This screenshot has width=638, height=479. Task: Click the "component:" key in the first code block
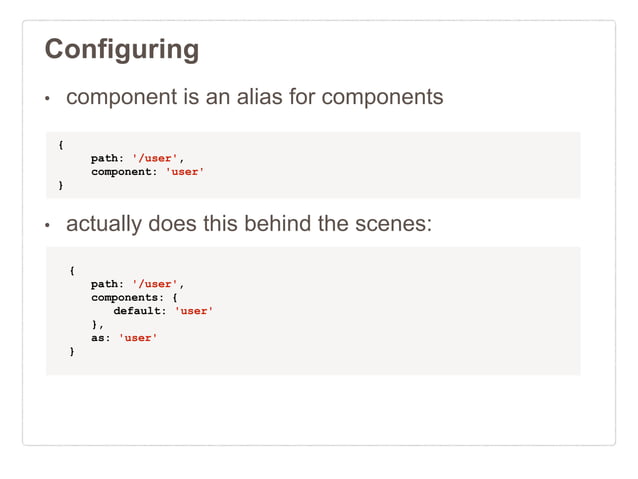(x=125, y=172)
